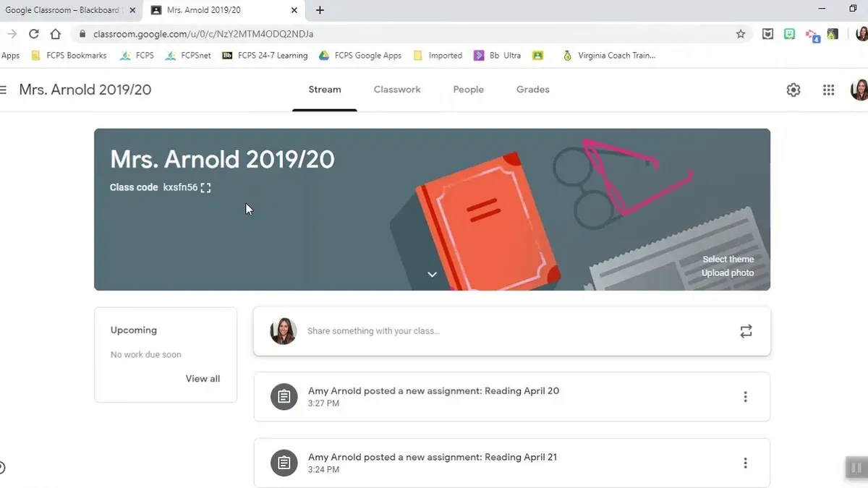Switch to the Classwork tab
Image resolution: width=868 pixels, height=488 pixels.
(397, 90)
